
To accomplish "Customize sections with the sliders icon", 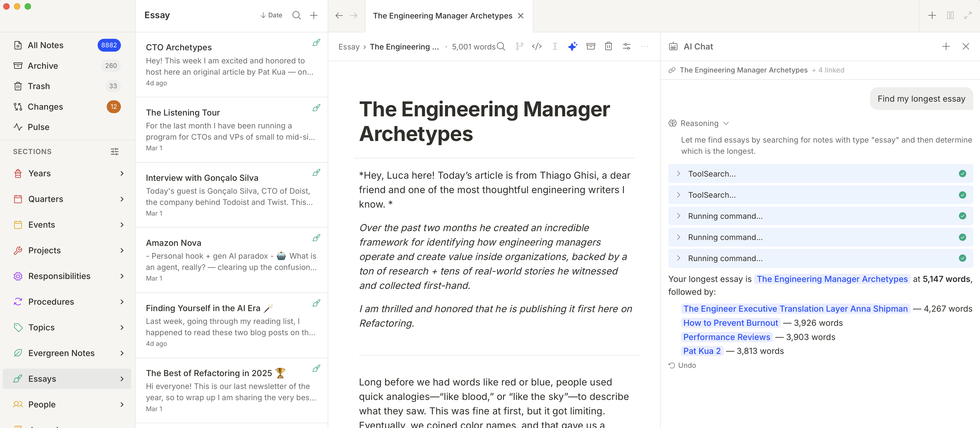I will point(114,151).
